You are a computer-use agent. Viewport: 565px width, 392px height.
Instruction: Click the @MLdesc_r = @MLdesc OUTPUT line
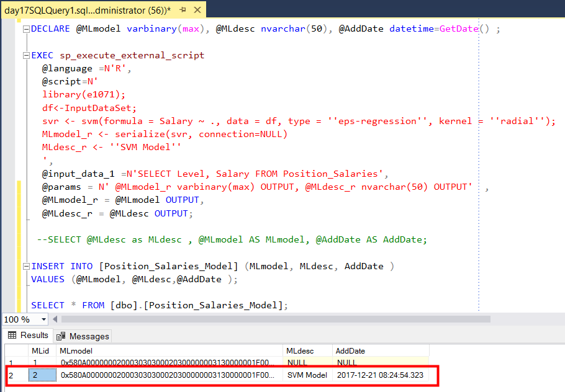(117, 214)
